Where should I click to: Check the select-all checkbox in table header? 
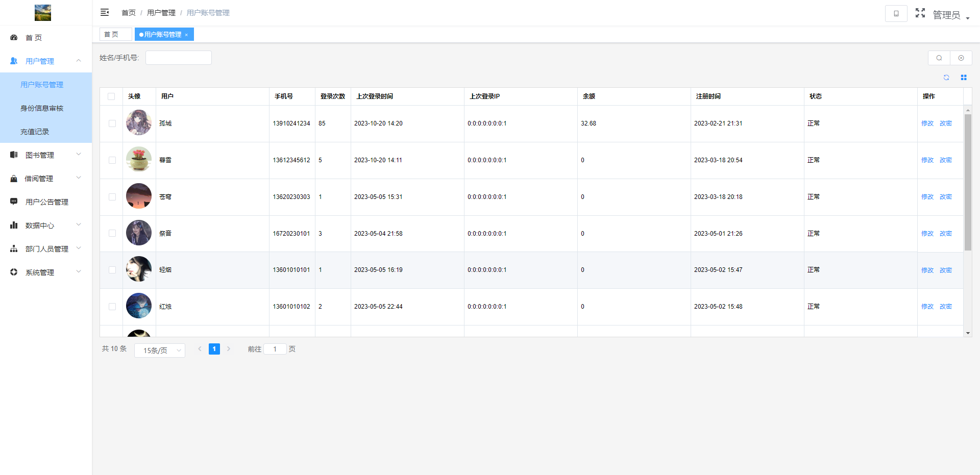111,96
